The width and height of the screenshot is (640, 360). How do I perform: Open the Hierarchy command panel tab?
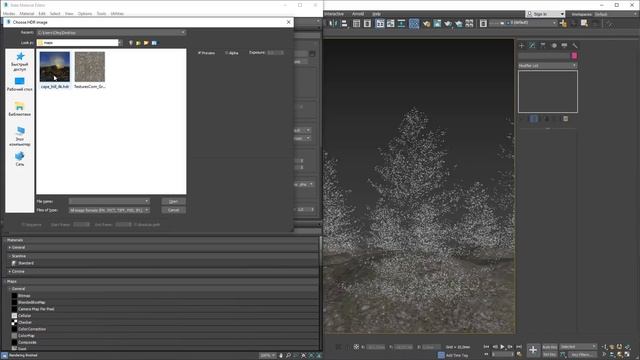pyautogui.click(x=543, y=45)
